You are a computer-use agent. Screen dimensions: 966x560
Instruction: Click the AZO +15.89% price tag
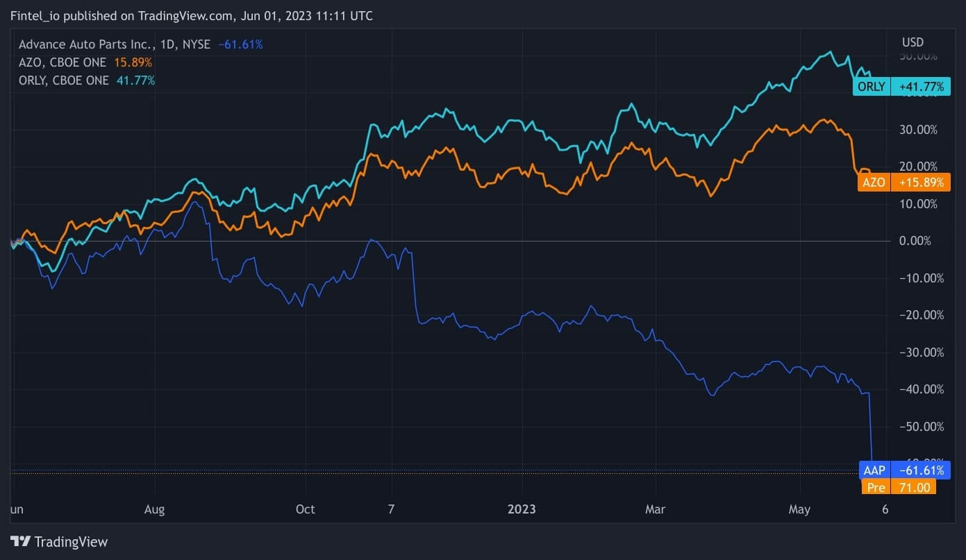tap(902, 183)
